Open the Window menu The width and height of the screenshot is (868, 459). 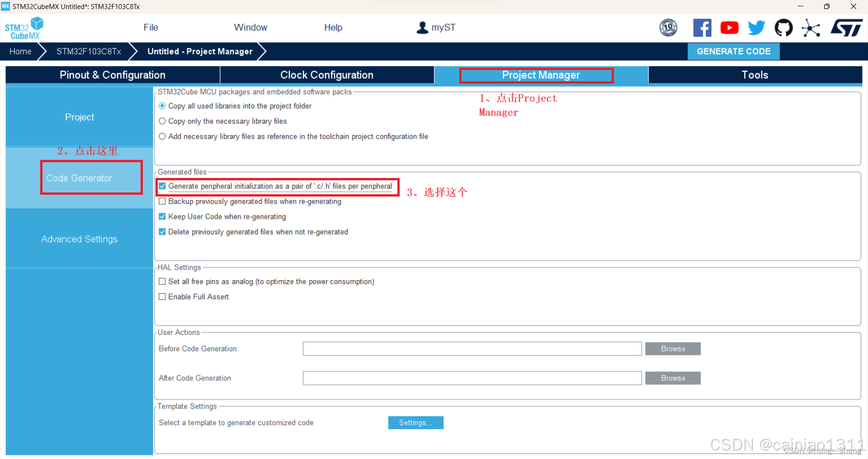[x=250, y=28]
